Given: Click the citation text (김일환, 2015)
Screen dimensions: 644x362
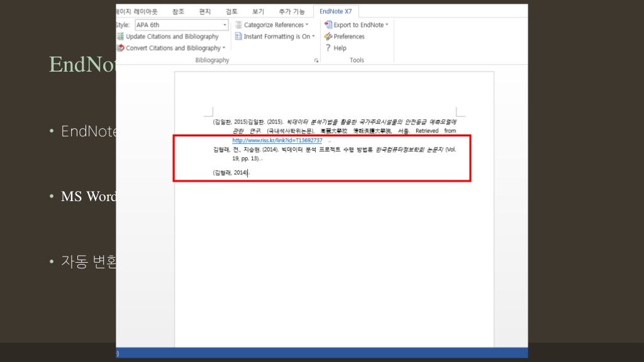Looking at the screenshot, I should [230, 122].
